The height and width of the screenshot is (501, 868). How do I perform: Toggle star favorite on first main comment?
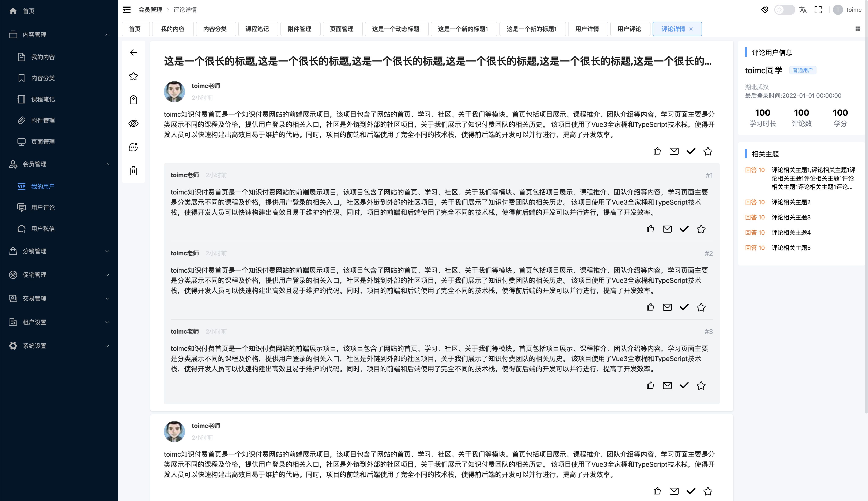click(x=708, y=151)
